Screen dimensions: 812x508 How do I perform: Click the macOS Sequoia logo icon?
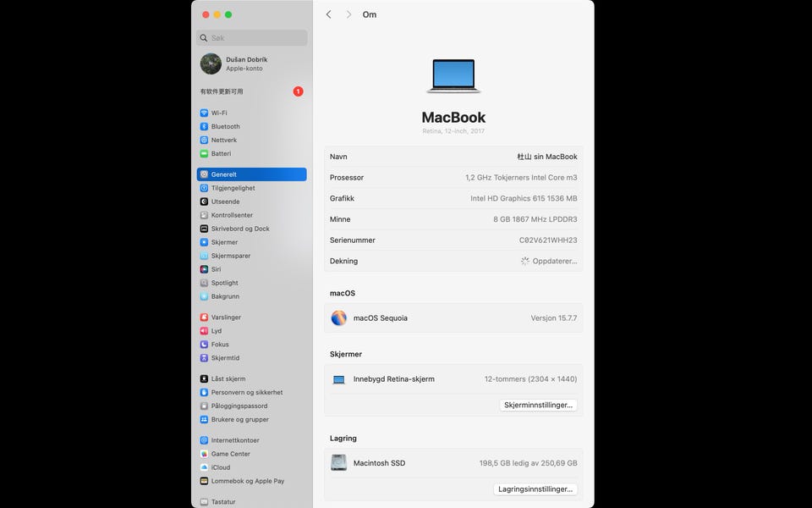(338, 317)
